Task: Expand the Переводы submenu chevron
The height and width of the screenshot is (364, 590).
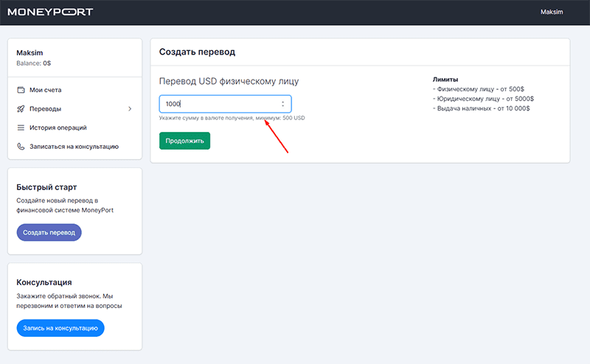Action: [130, 108]
